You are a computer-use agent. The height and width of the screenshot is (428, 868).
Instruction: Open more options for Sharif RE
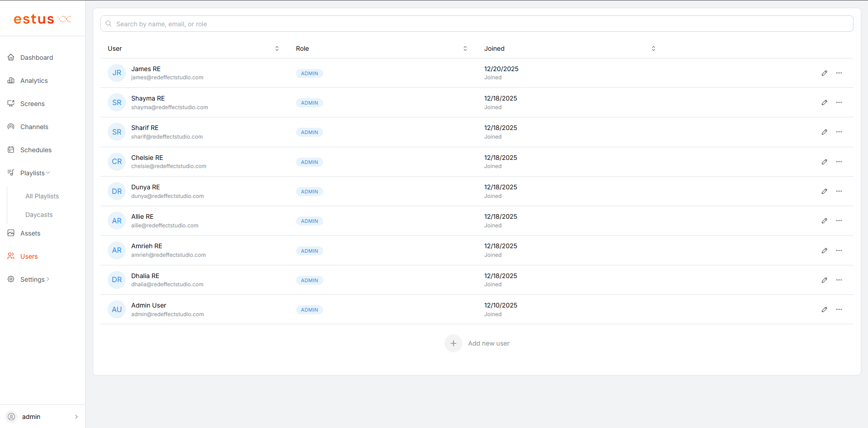click(x=839, y=132)
